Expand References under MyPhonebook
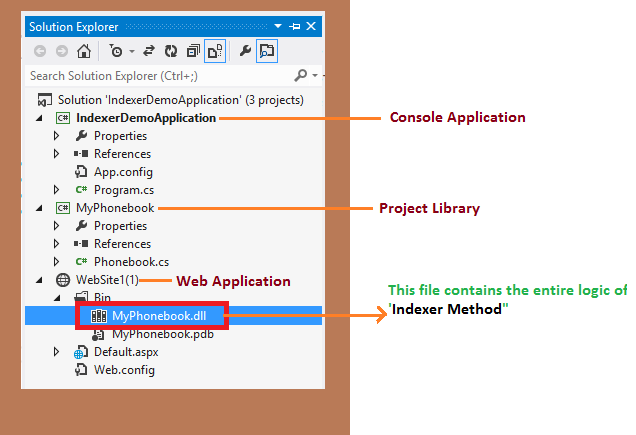Image resolution: width=636 pixels, height=435 pixels. [x=56, y=244]
